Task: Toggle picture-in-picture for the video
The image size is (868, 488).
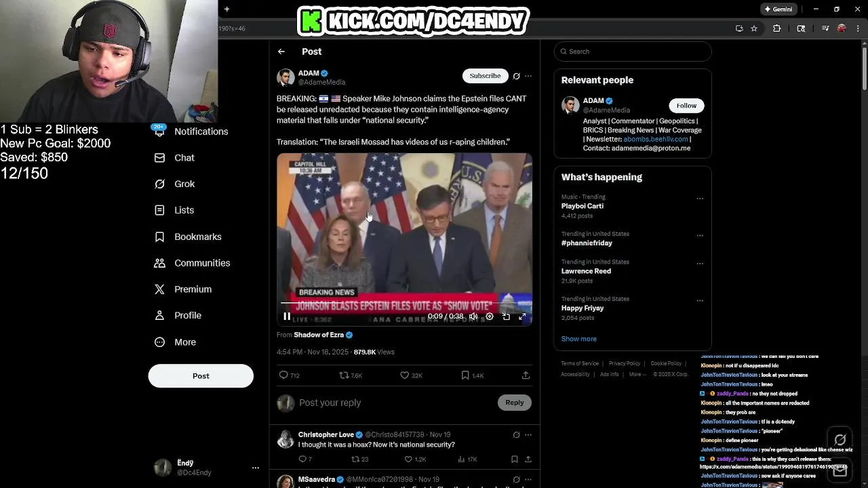Action: (506, 317)
